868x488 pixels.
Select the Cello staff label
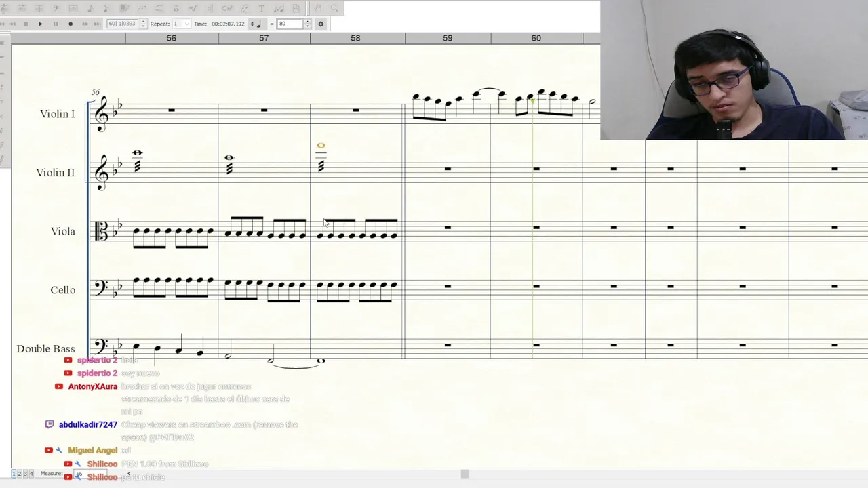[62, 290]
